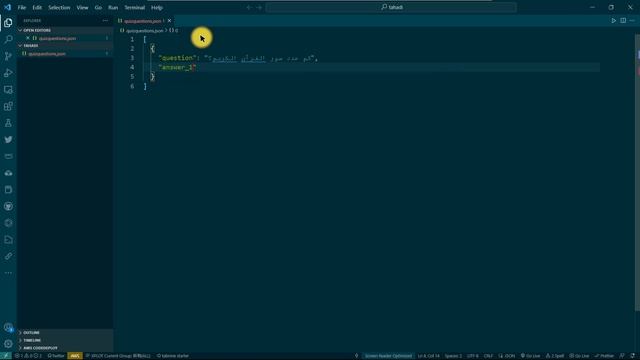
Task: Open the UTF-8 encoding selector
Action: click(x=473, y=356)
